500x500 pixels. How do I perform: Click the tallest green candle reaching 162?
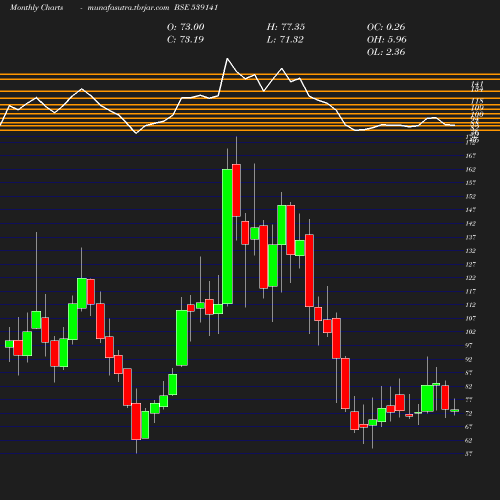227,237
